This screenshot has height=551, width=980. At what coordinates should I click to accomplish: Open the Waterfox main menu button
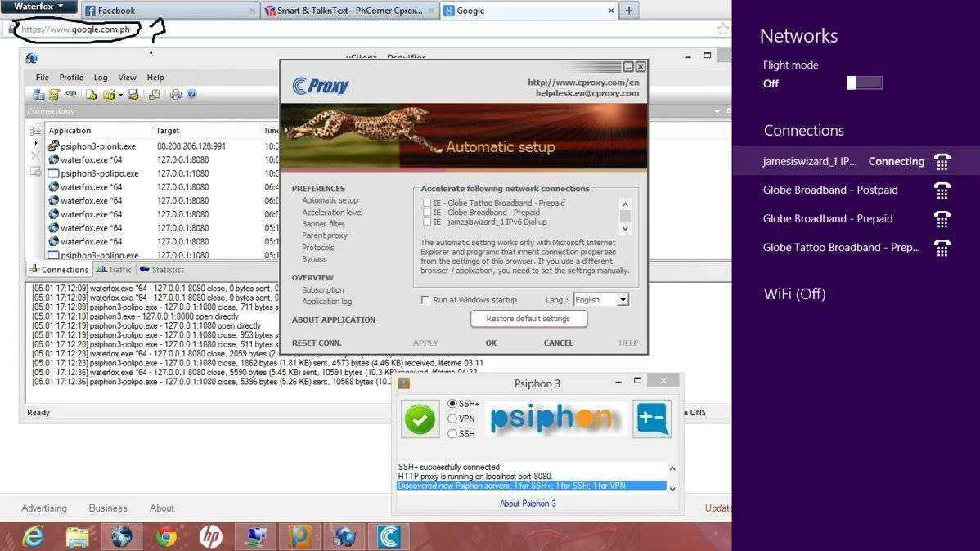[x=38, y=7]
